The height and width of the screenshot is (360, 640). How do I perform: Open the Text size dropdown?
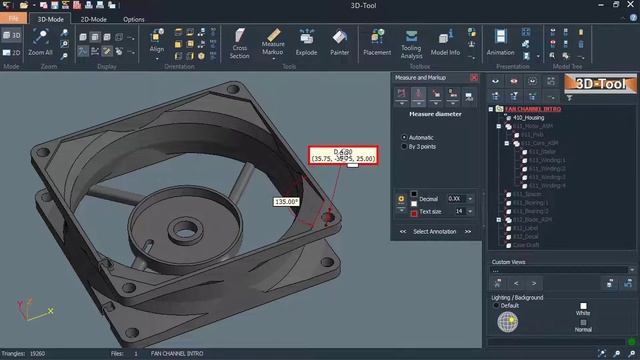coord(470,211)
